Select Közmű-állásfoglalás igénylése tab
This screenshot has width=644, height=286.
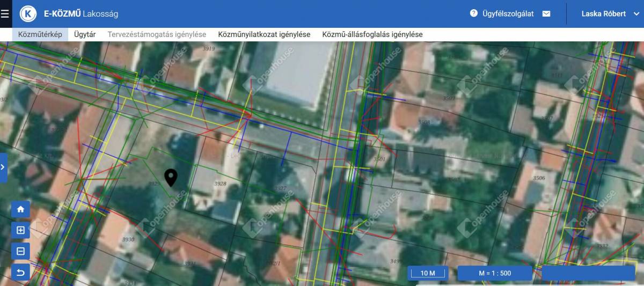pyautogui.click(x=372, y=34)
